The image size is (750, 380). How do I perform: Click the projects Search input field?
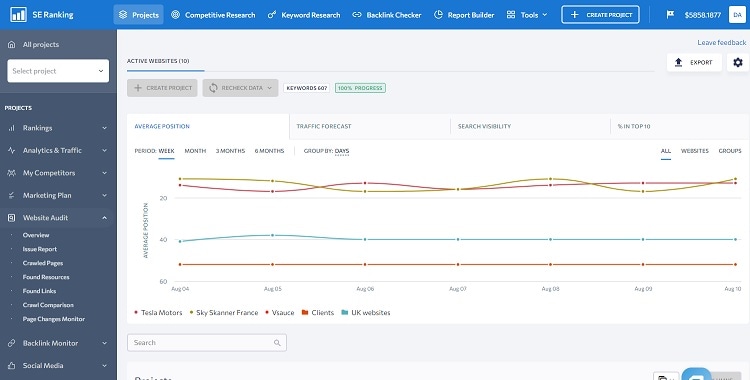(207, 343)
